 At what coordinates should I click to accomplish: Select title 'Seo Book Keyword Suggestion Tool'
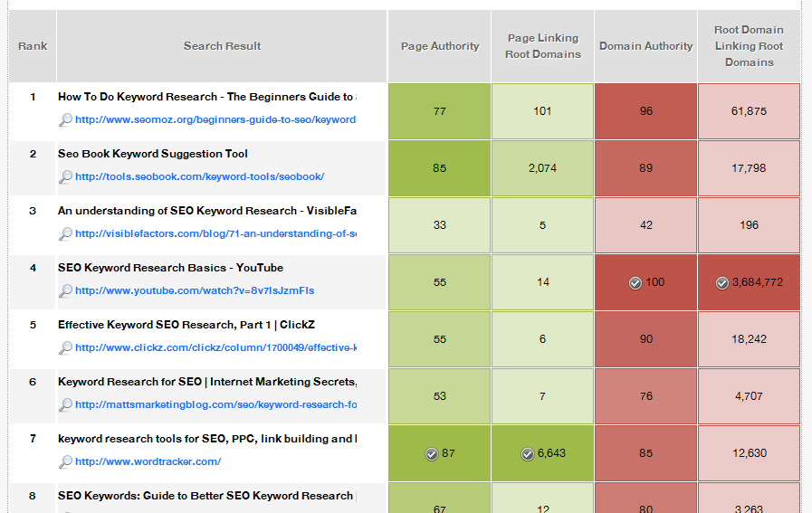pos(153,154)
